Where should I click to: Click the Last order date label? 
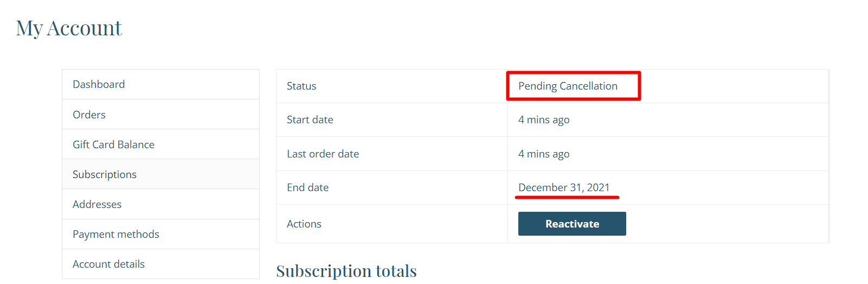pyautogui.click(x=323, y=154)
